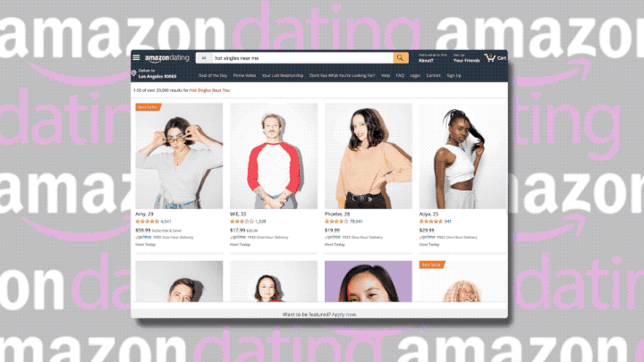Click the Amazon Dating logo
644x362 pixels.
(167, 58)
